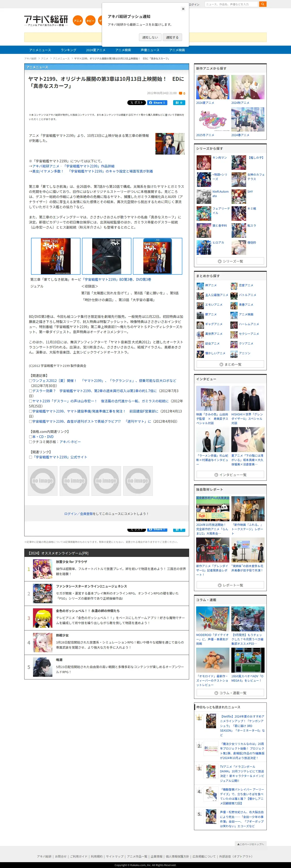The height and width of the screenshot is (868, 291).
Task: Click the orange comment count icon
Action: [x=180, y=93]
